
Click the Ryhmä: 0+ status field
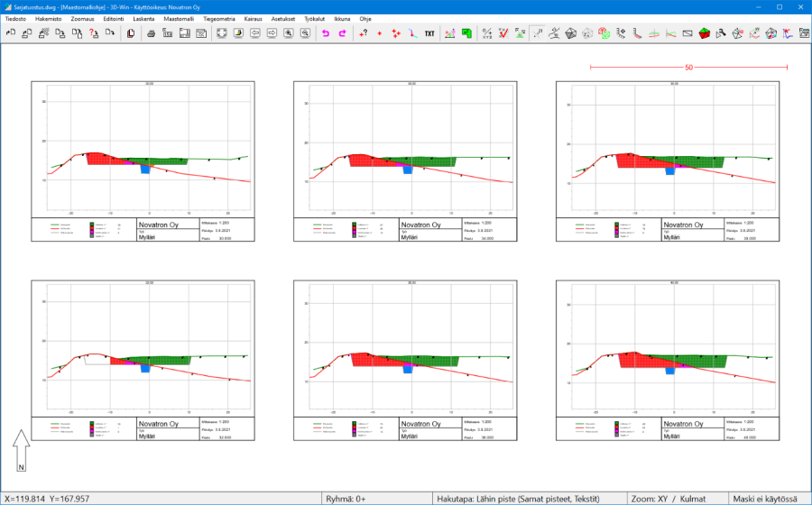348,498
